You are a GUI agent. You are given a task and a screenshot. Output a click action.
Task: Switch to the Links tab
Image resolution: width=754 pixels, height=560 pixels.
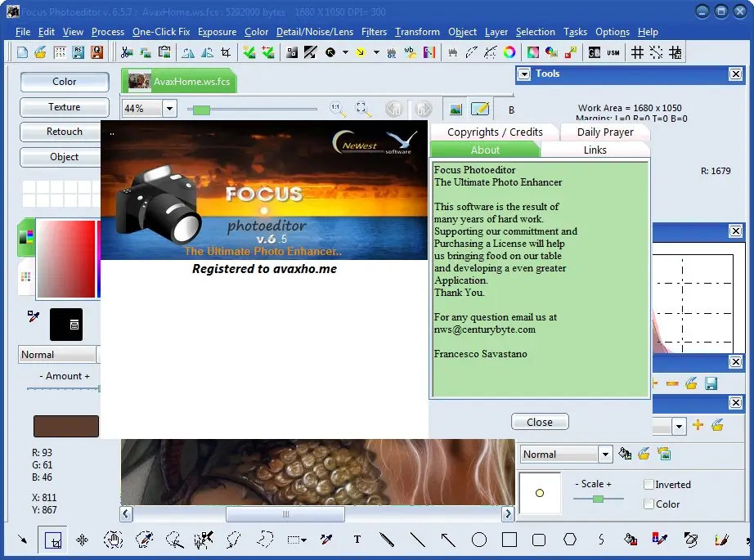595,150
